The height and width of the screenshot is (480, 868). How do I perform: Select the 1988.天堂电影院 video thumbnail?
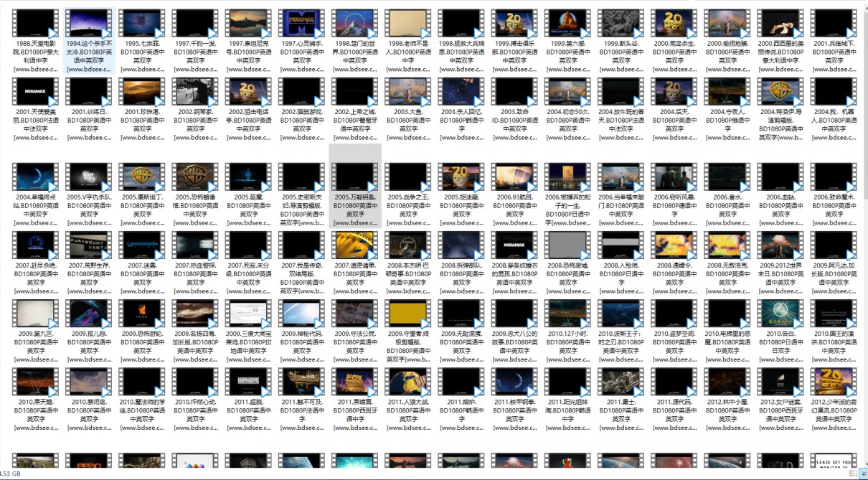point(36,24)
